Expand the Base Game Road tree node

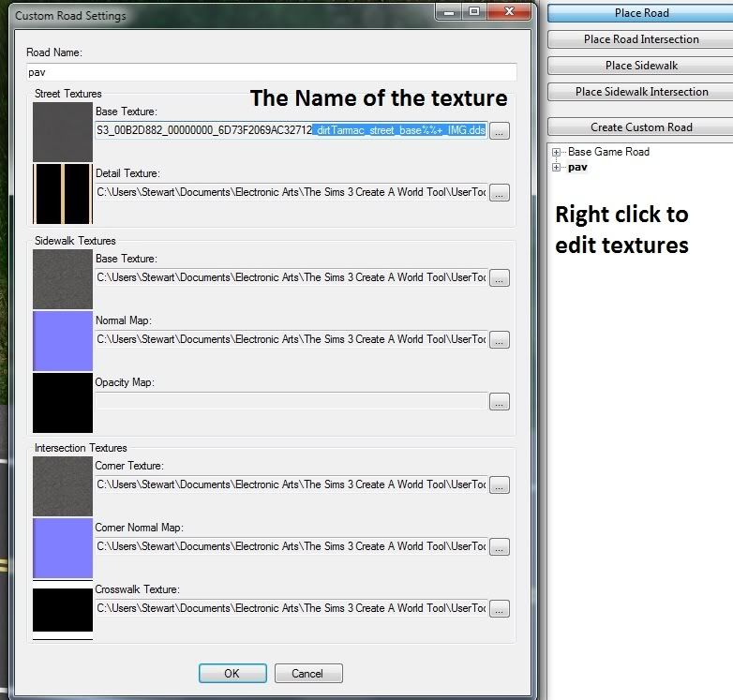point(558,152)
